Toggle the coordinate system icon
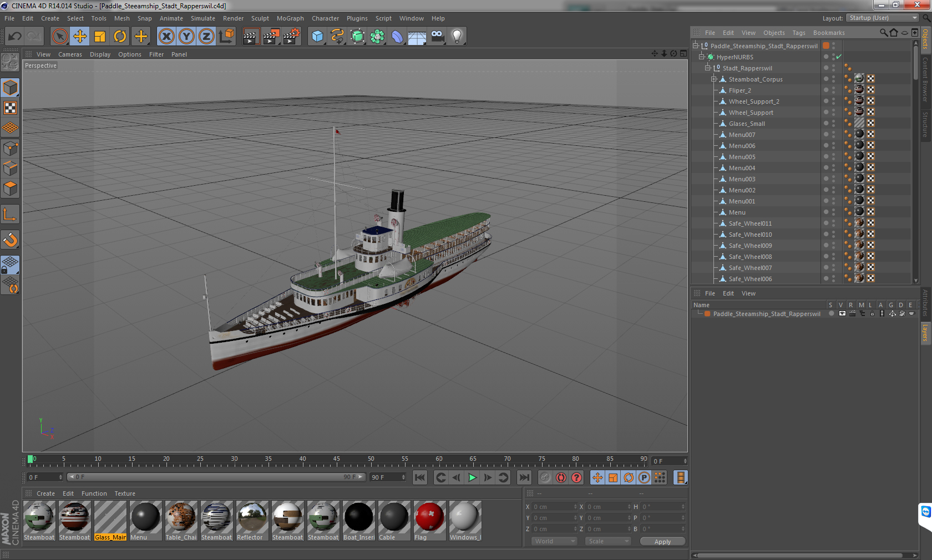This screenshot has height=560, width=932. 226,37
